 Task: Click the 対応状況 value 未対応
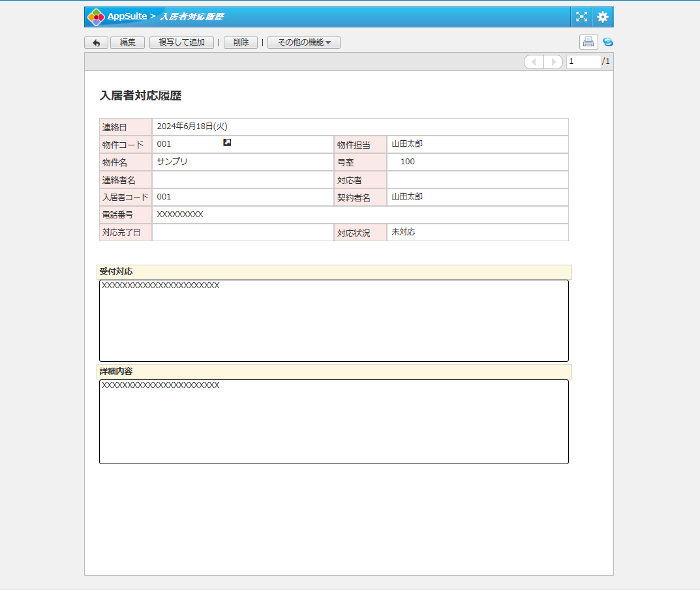click(403, 232)
